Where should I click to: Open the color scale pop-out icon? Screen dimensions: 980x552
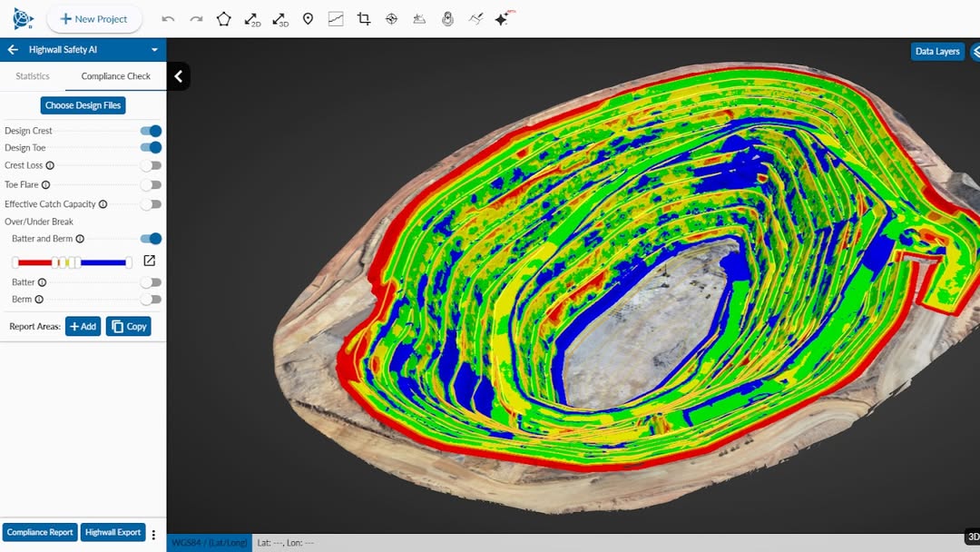(x=150, y=261)
